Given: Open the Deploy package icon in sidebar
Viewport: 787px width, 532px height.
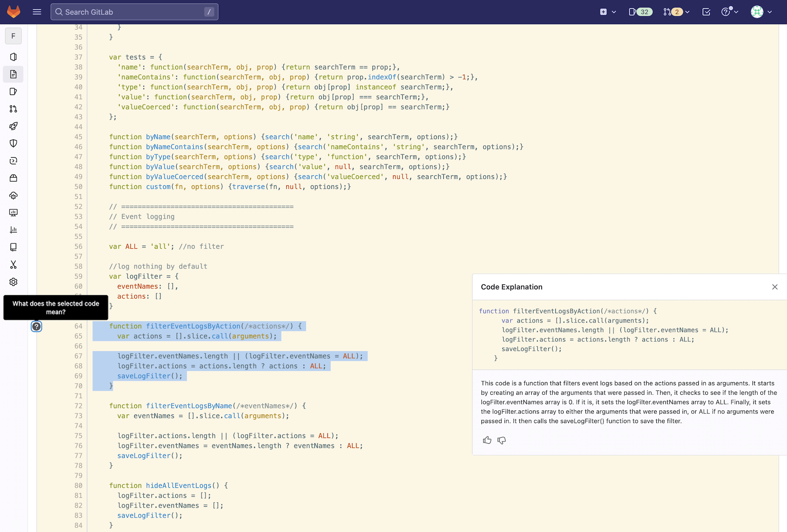Looking at the screenshot, I should point(13,178).
